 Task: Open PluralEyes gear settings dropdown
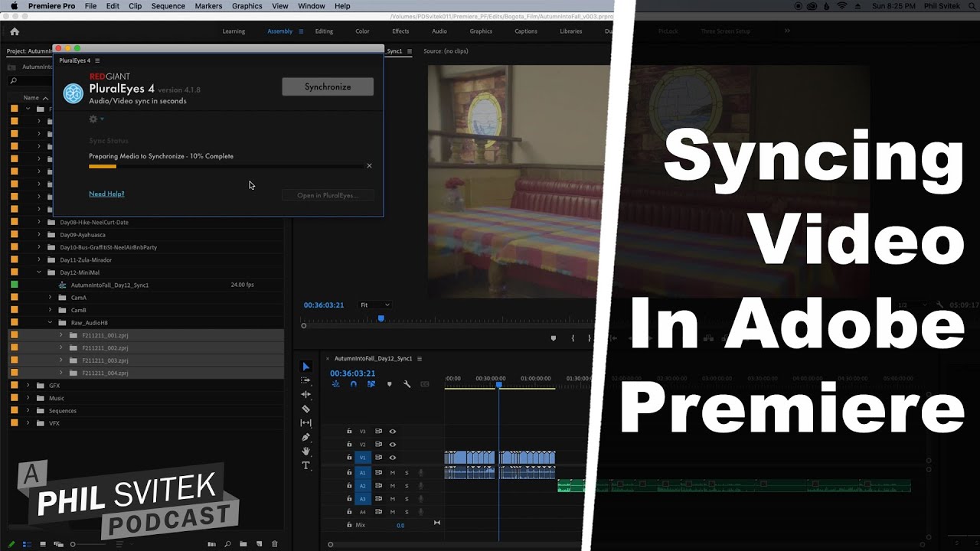point(96,119)
